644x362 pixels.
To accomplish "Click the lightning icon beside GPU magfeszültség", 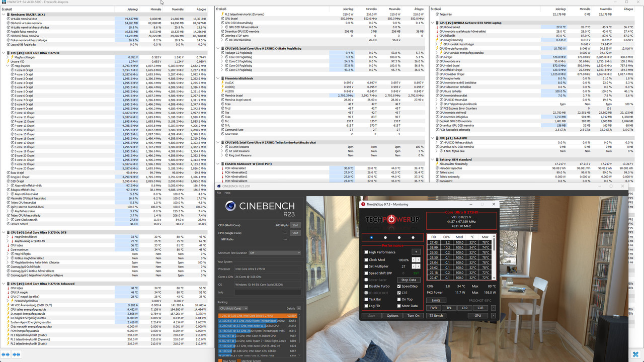I will click(438, 40).
